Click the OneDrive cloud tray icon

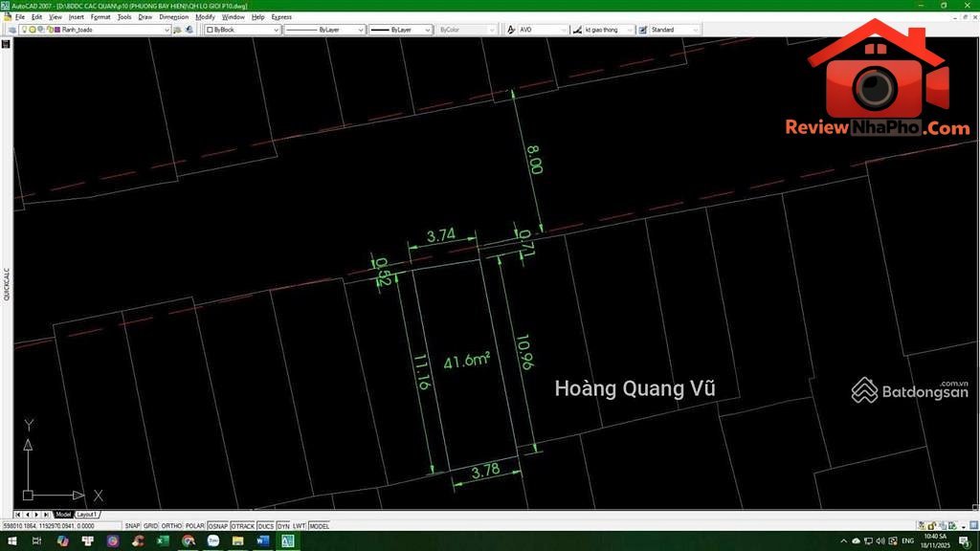pyautogui.click(x=857, y=541)
